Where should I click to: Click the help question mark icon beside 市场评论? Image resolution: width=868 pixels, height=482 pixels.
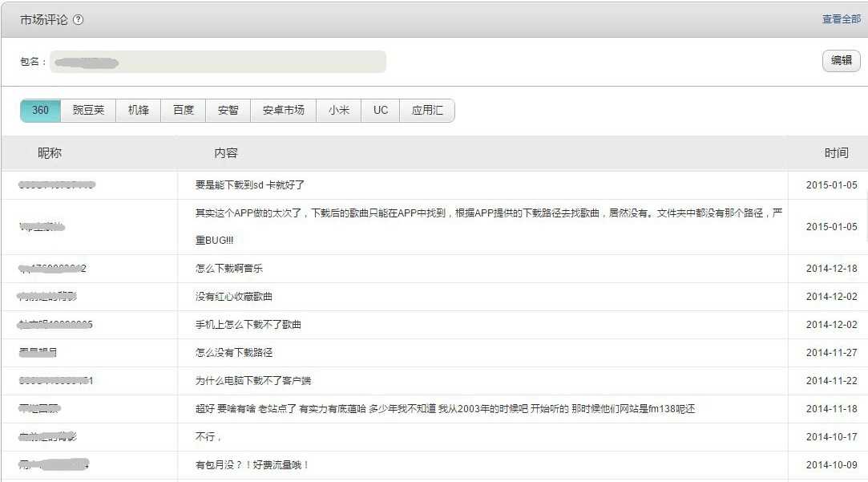click(x=78, y=20)
